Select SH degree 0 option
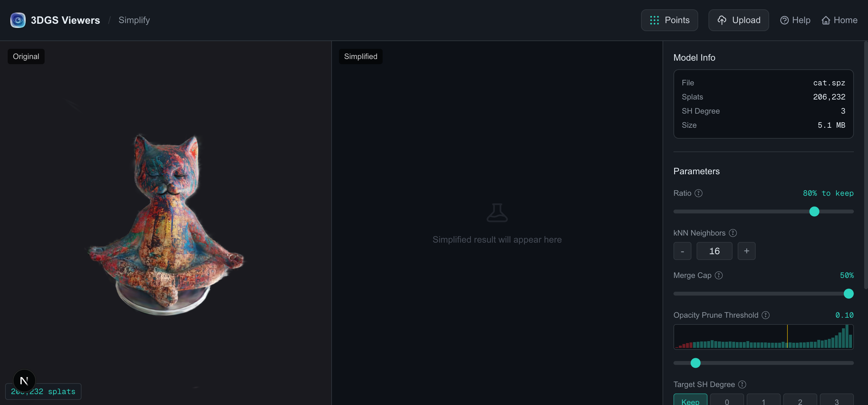Image resolution: width=868 pixels, height=405 pixels. pos(727,400)
